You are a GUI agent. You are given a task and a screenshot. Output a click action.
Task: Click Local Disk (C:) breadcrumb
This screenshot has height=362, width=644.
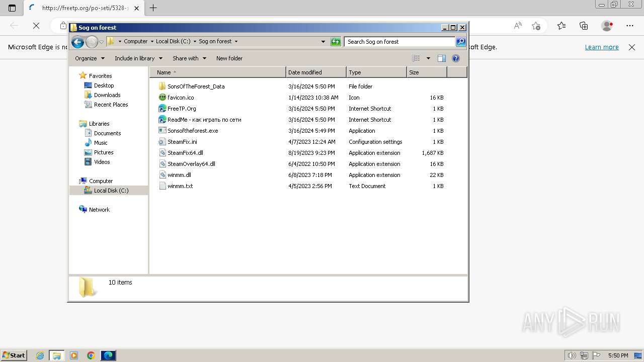173,42
